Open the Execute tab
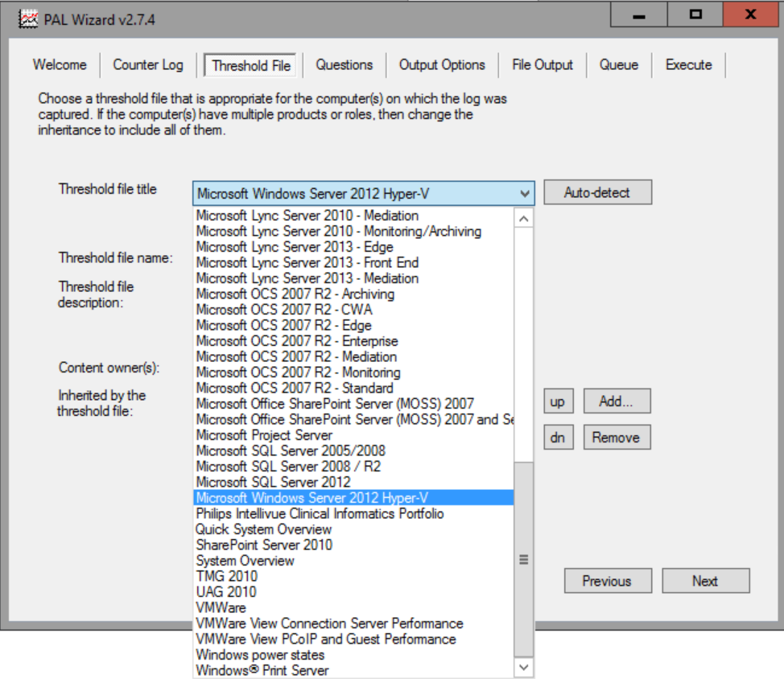 (688, 65)
